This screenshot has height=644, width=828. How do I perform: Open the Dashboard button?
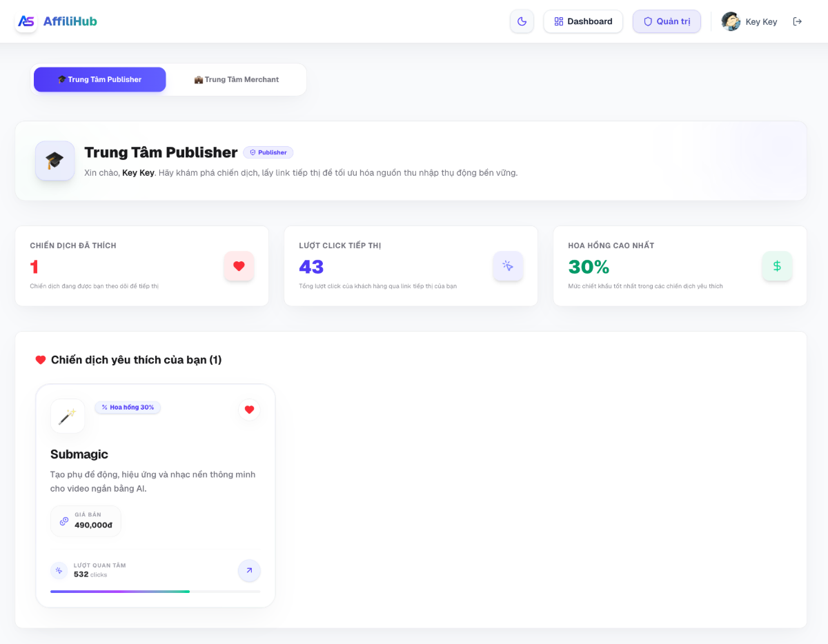(583, 21)
